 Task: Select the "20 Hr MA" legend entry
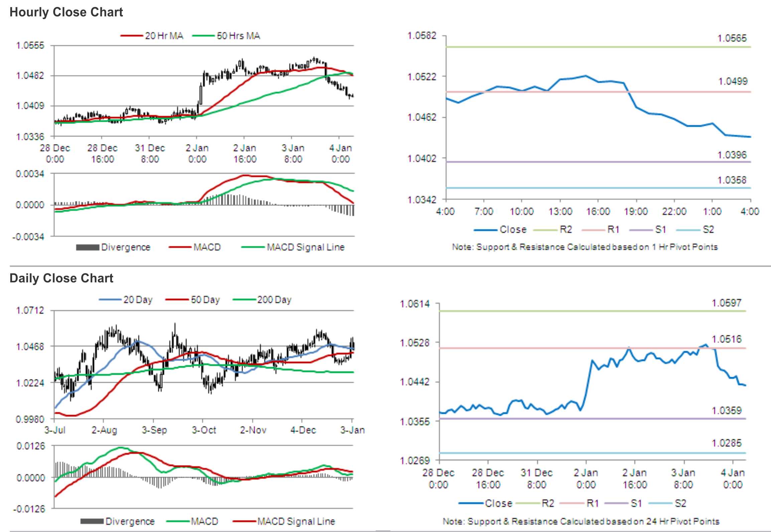(152, 36)
